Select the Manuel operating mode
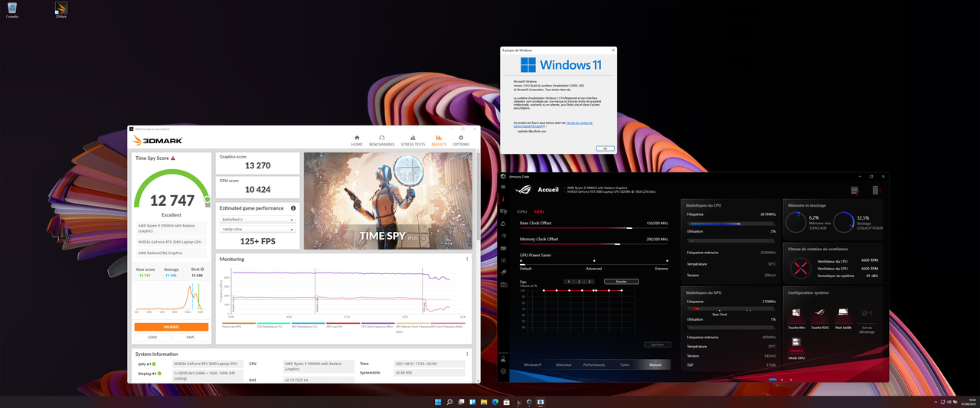 pos(655,364)
